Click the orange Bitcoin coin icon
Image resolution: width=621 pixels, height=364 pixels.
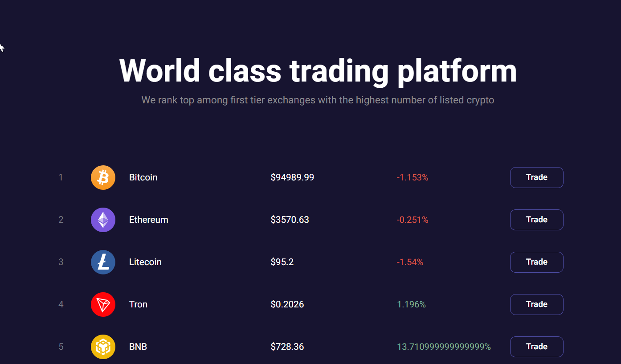point(103,177)
